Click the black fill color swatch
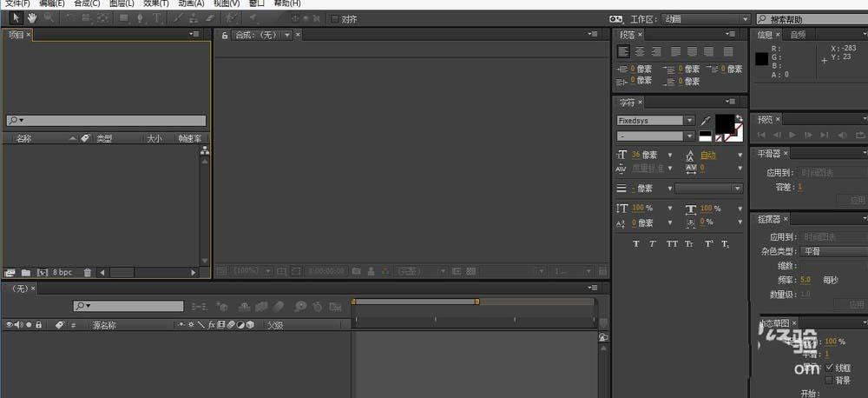868x398 pixels. (x=725, y=123)
